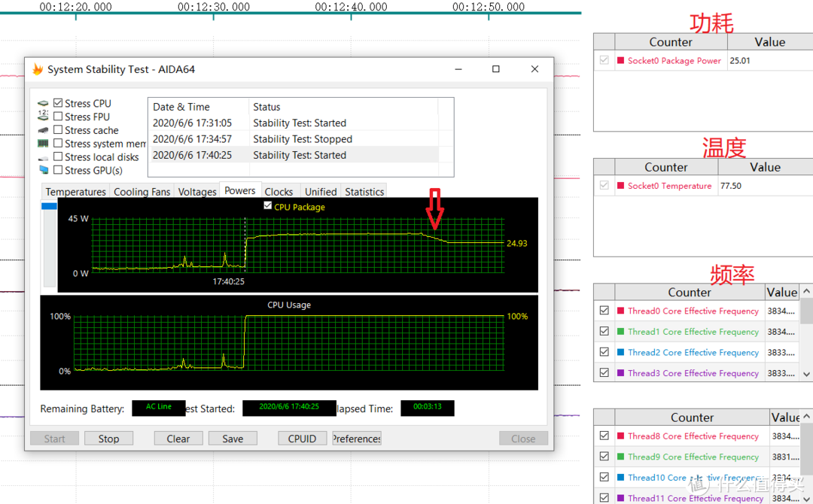Viewport: 813px width, 504px height.
Task: Click the 77.50 temperature value cell
Action: click(x=766, y=186)
